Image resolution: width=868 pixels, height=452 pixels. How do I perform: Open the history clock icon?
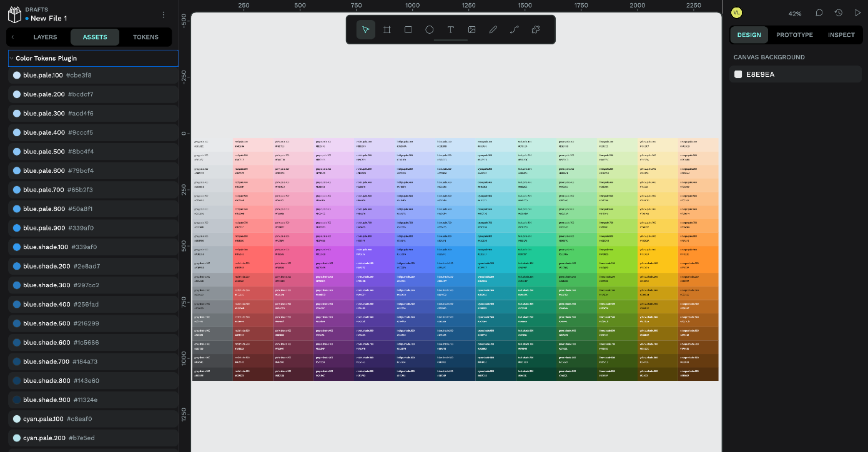839,12
